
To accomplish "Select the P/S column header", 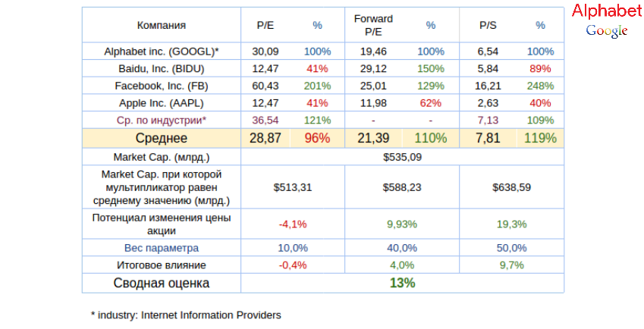I will pos(487,25).
